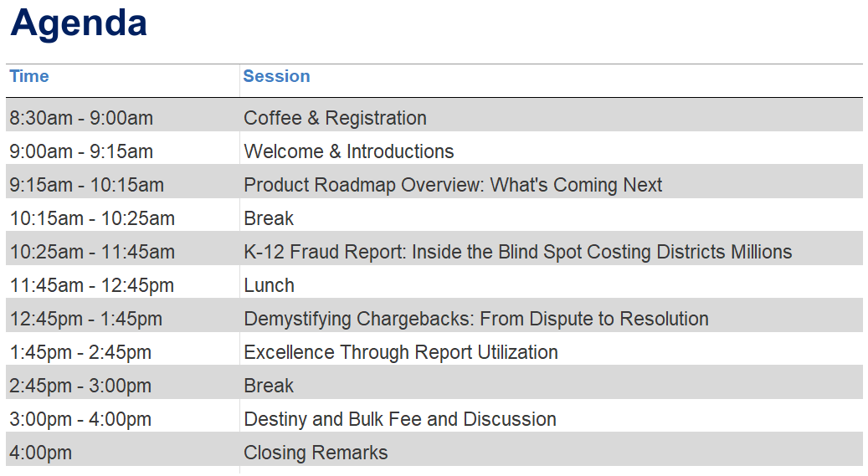This screenshot has height=476, width=868.
Task: Click the K-12 Fraud Report session
Action: coord(517,252)
